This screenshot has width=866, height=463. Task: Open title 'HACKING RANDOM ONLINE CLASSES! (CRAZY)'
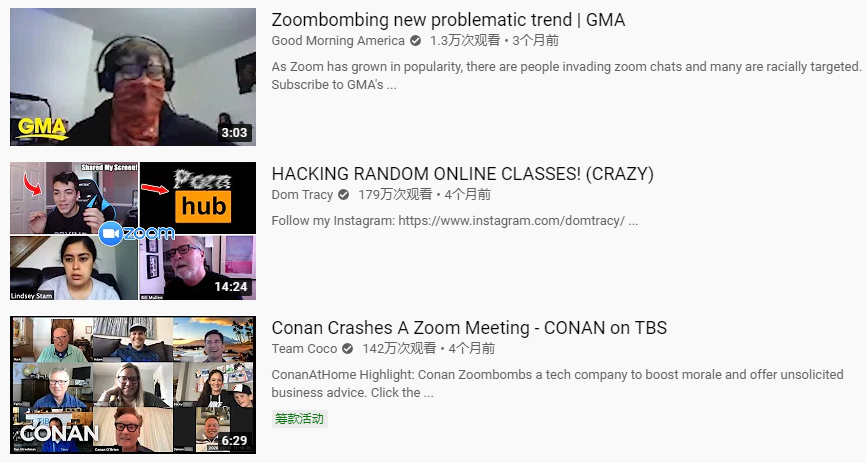click(462, 174)
